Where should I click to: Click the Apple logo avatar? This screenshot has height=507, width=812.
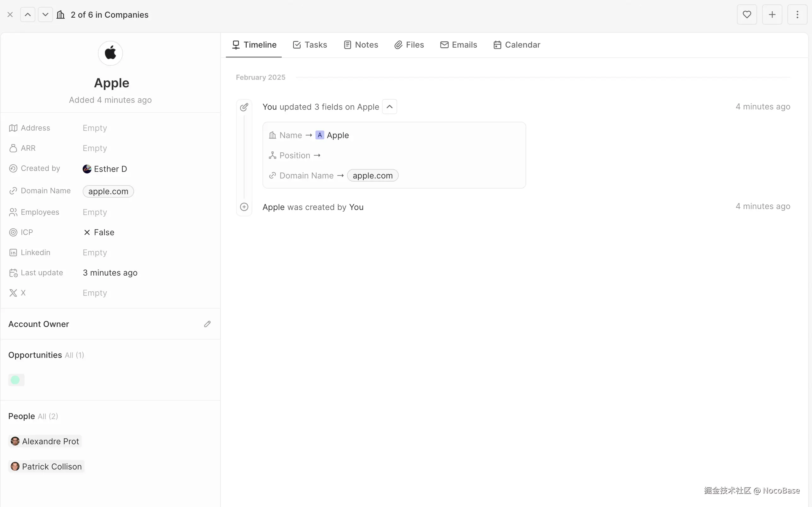(x=110, y=53)
